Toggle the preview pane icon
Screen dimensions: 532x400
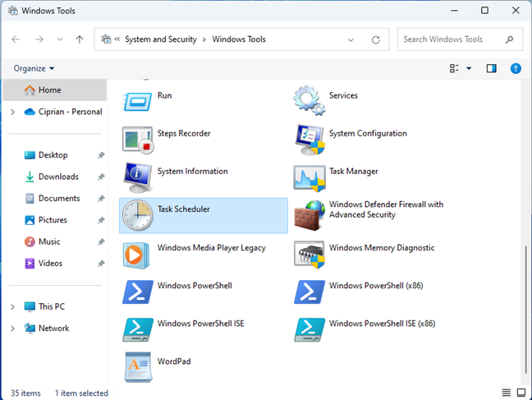click(491, 68)
